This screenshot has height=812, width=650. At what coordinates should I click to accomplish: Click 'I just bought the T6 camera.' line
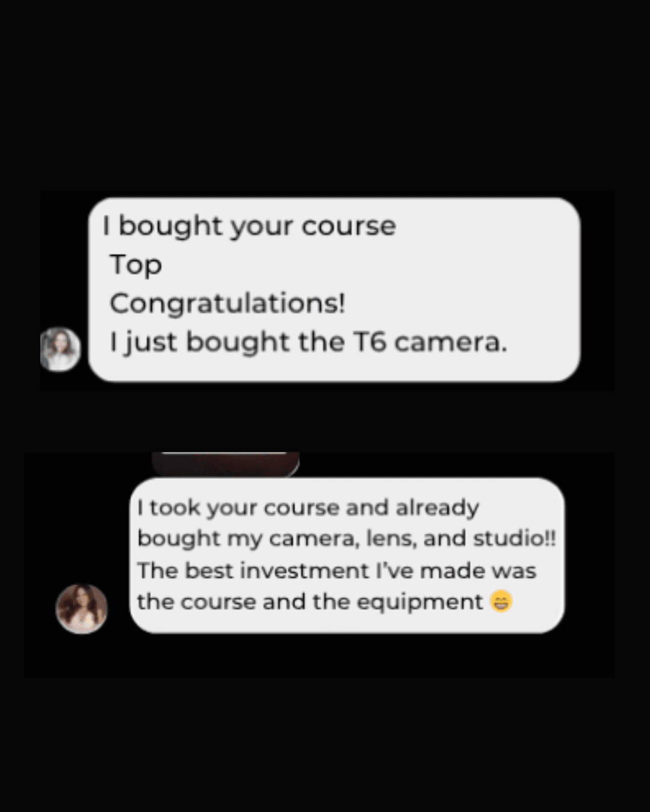tap(308, 342)
